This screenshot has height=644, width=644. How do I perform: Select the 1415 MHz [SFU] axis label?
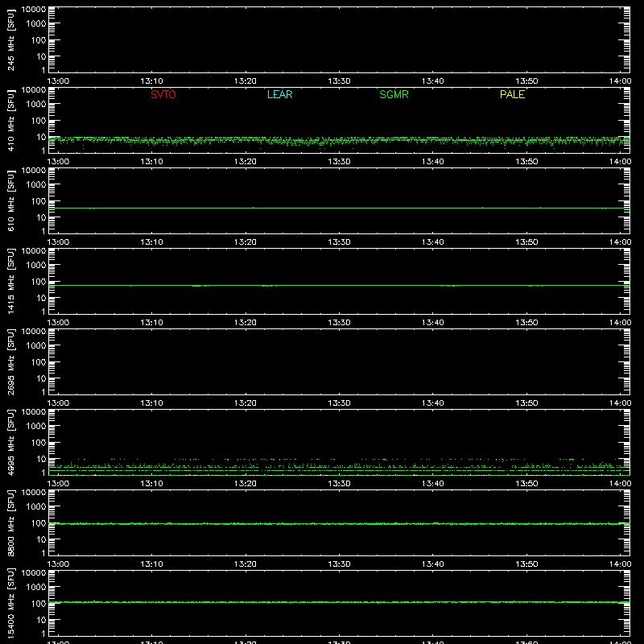click(10, 281)
